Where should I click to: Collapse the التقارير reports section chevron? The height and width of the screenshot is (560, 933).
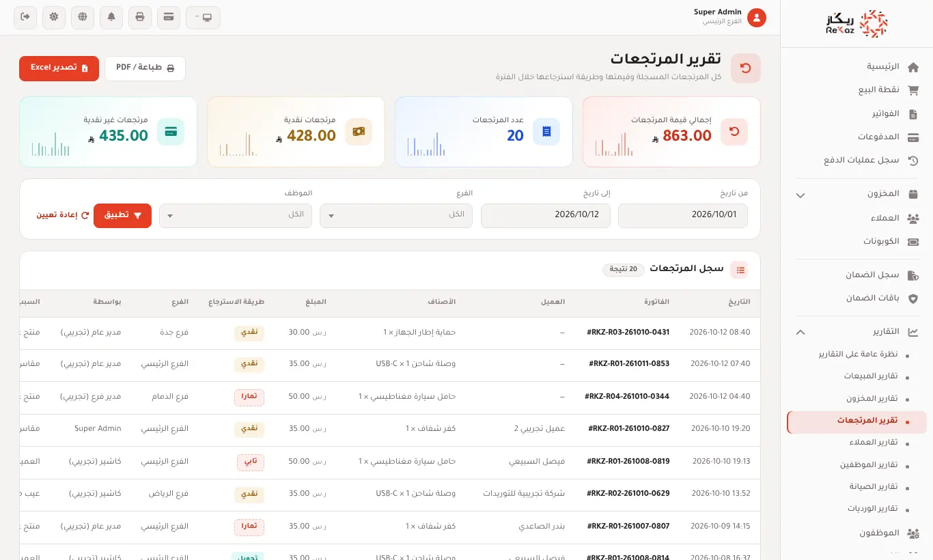(801, 333)
